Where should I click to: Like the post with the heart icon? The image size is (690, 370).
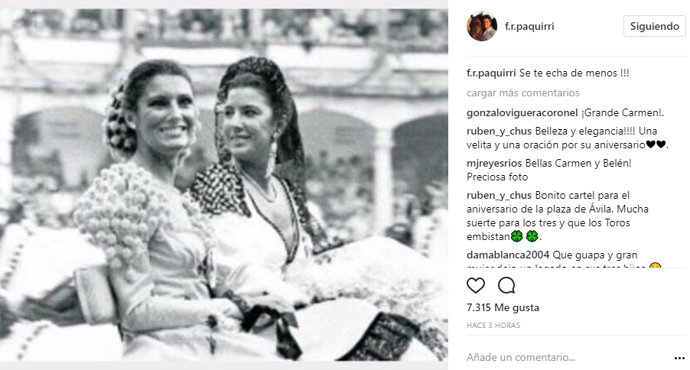[x=476, y=286]
